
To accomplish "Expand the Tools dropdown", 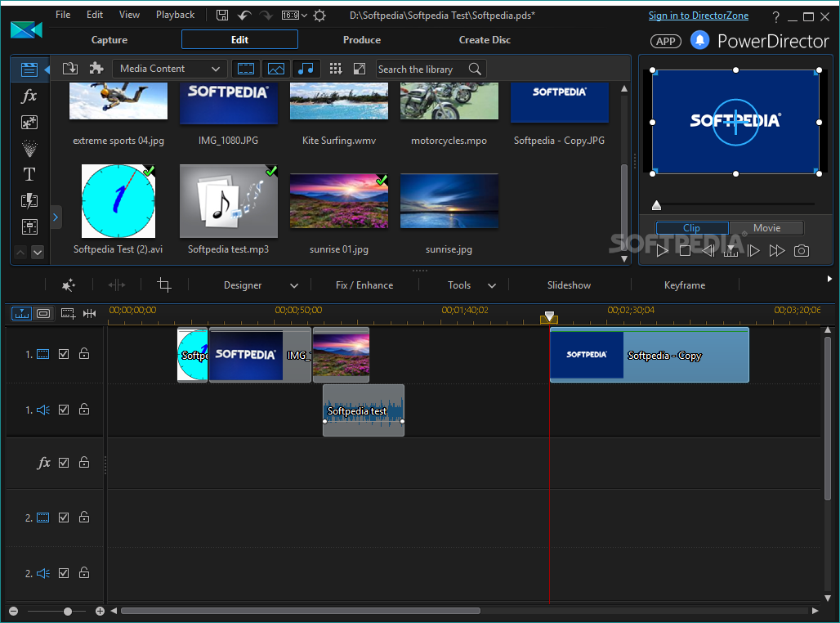I will coord(492,286).
